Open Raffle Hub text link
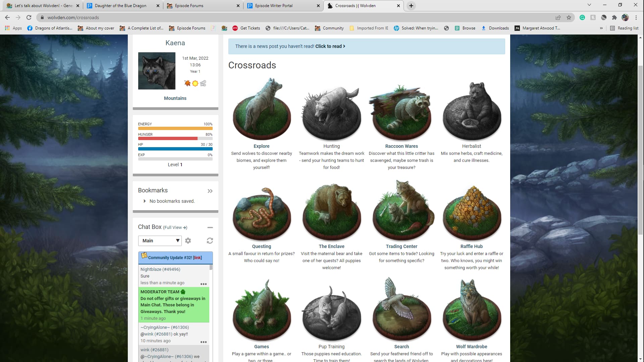The height and width of the screenshot is (362, 644). 472,246
